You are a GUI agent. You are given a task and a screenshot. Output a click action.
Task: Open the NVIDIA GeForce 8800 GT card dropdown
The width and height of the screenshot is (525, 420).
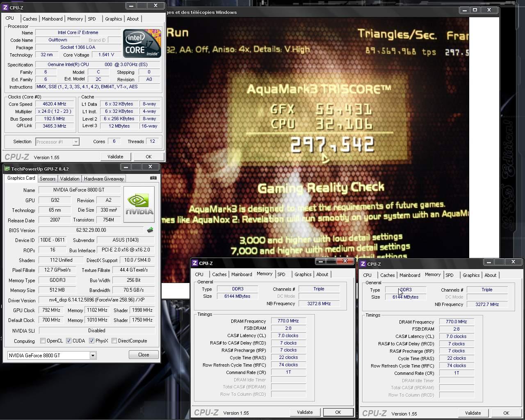coord(93,356)
